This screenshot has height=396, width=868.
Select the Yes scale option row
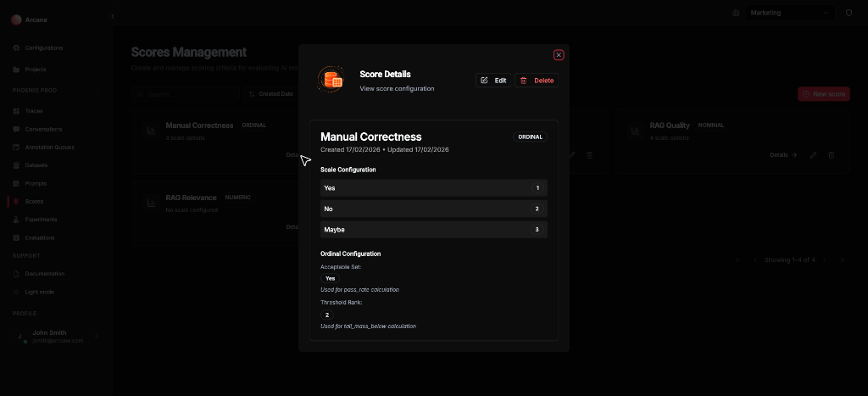(433, 187)
